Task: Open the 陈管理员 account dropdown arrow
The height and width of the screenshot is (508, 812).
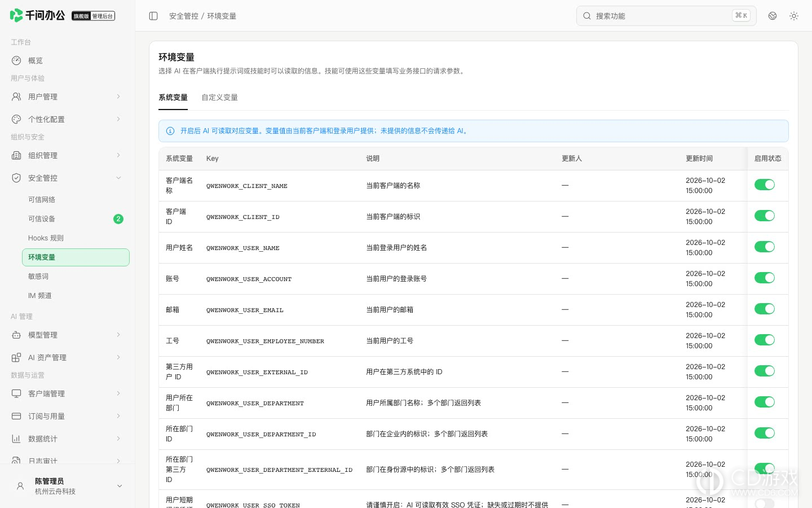Action: tap(120, 486)
